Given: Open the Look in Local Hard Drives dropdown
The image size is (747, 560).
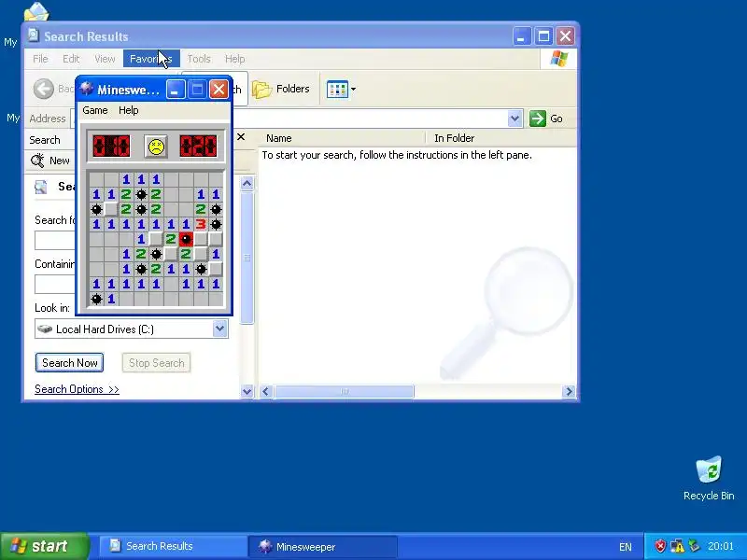Looking at the screenshot, I should point(219,329).
